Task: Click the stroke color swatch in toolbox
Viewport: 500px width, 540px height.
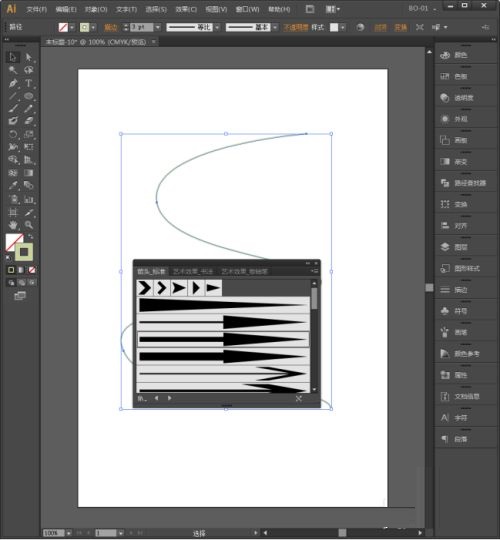Action: click(24, 252)
